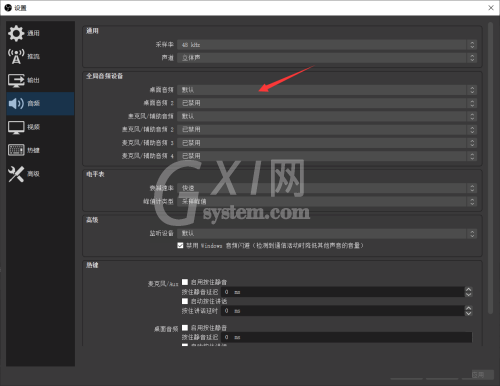
Task: Open the sample rate dropdown showing 48 kHz
Action: [x=327, y=45]
